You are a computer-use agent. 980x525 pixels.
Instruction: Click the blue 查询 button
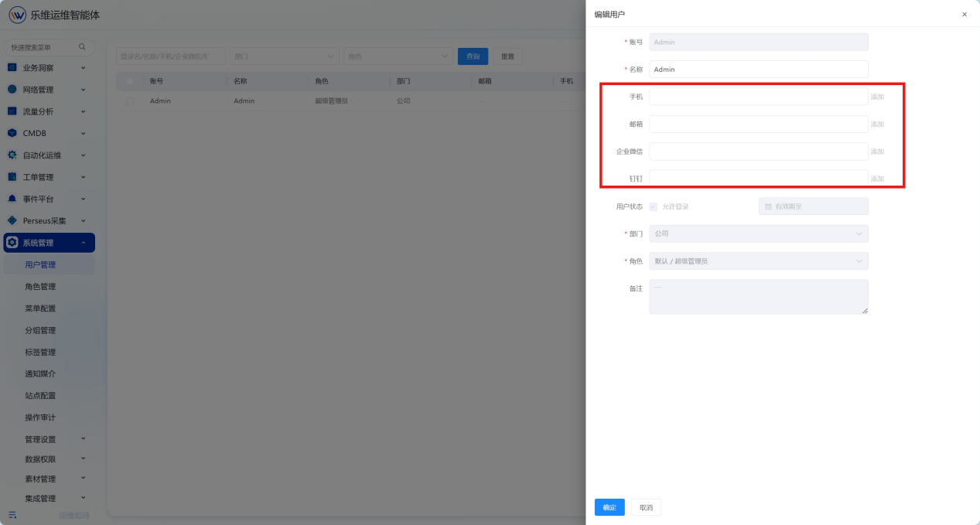pyautogui.click(x=473, y=56)
